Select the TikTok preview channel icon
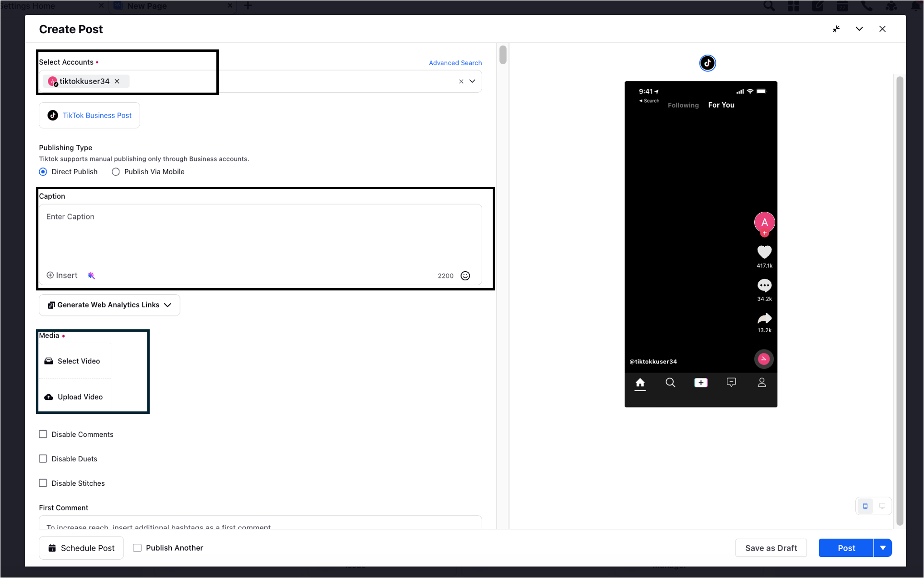This screenshot has width=924, height=578. (708, 63)
